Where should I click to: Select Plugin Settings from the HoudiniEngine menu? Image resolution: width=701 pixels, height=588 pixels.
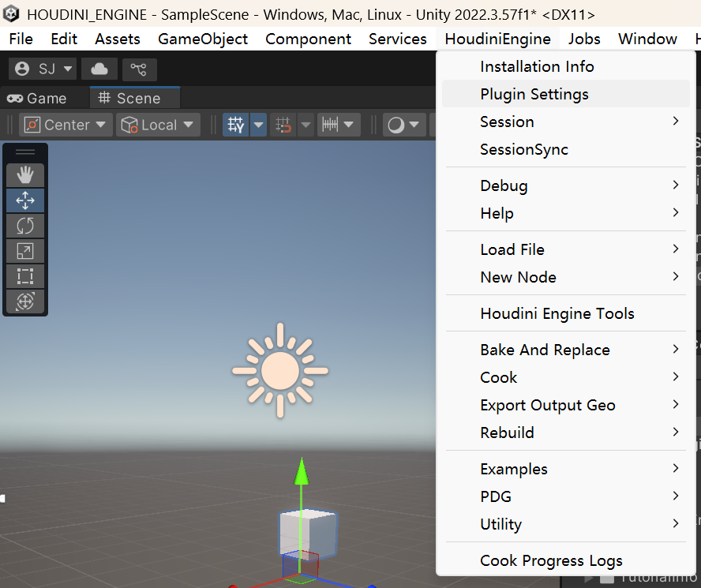coord(534,94)
